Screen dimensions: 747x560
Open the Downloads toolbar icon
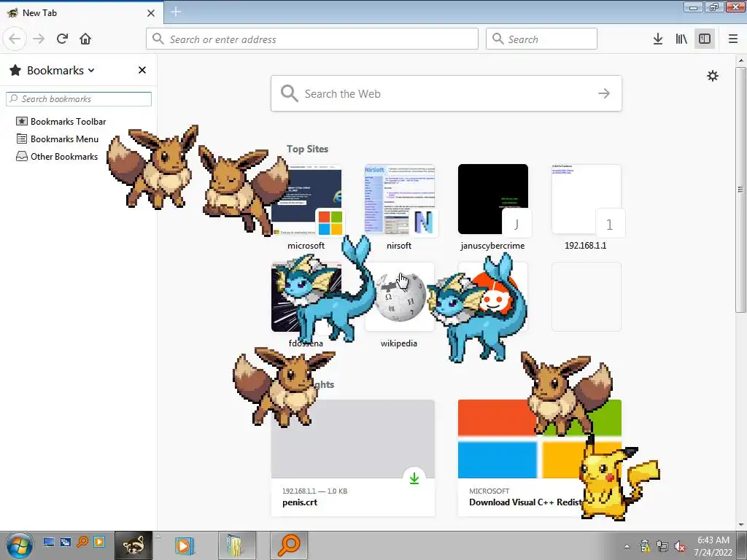[x=658, y=39]
